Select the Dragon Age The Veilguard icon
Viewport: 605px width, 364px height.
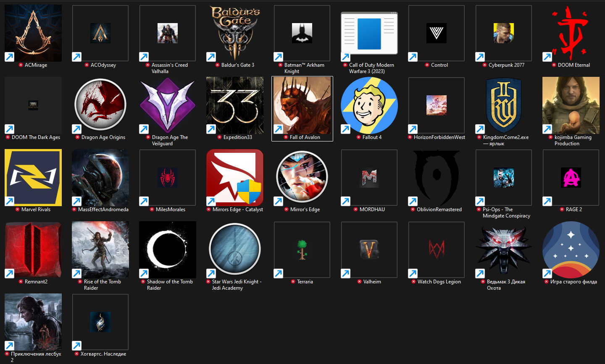168,105
